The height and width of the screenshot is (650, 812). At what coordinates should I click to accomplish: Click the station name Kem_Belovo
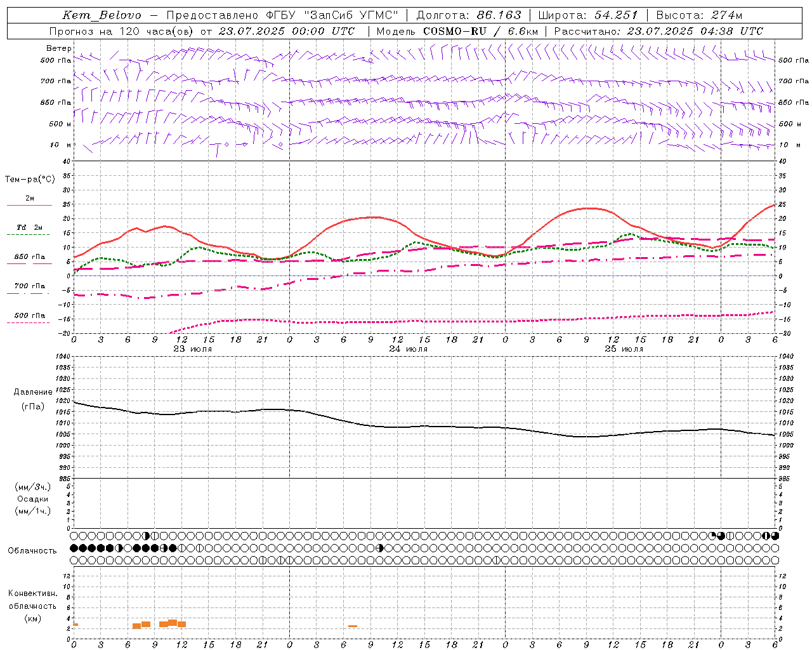point(101,15)
